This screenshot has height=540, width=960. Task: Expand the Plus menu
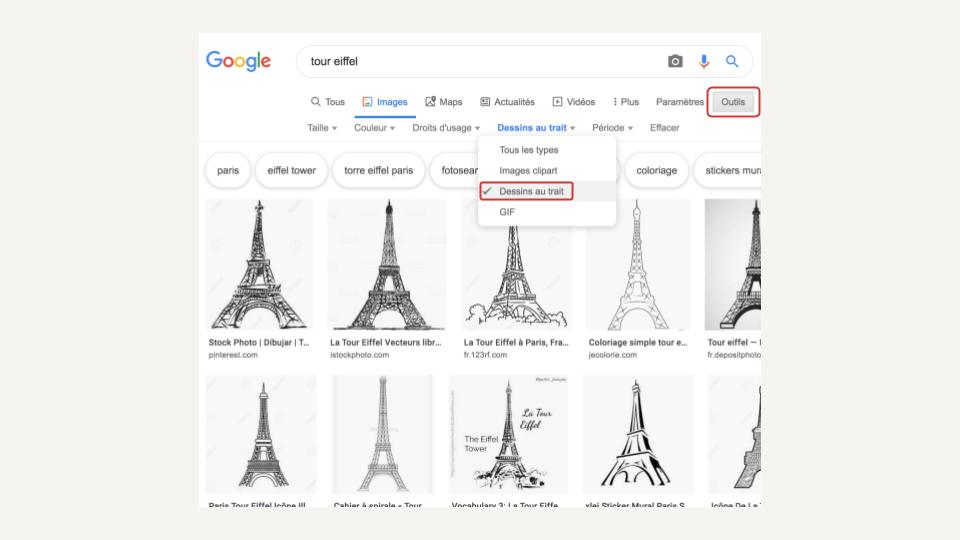[626, 102]
